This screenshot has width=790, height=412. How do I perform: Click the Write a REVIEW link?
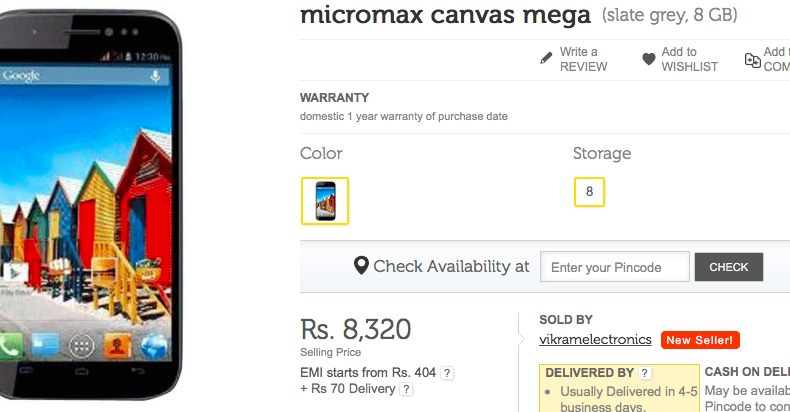[582, 59]
